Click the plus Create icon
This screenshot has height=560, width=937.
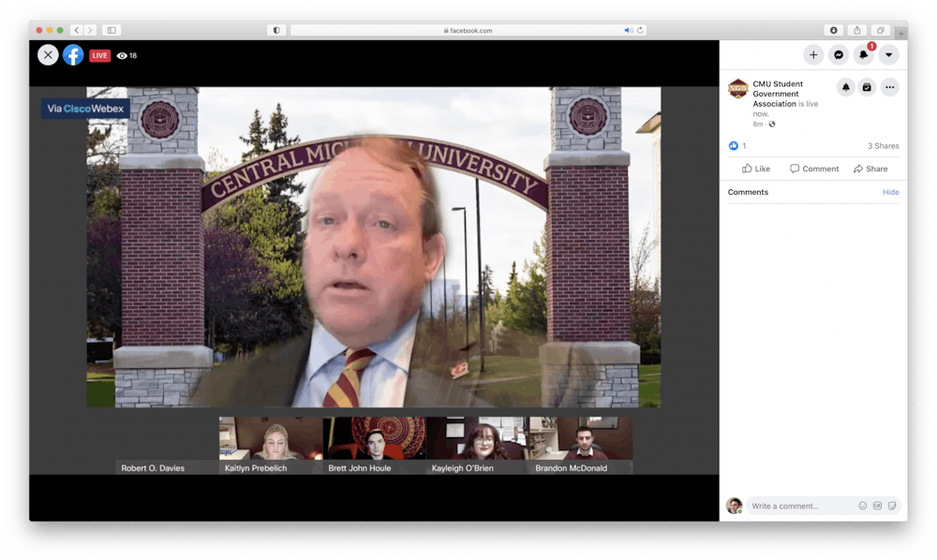click(x=813, y=55)
